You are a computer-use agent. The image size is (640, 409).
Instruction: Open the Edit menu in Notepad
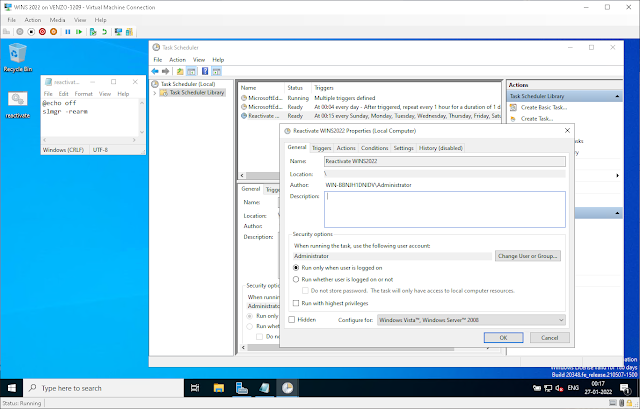coord(63,94)
